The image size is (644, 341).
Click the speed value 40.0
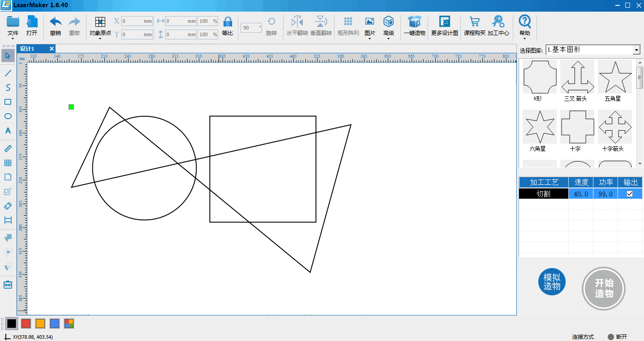coord(581,194)
